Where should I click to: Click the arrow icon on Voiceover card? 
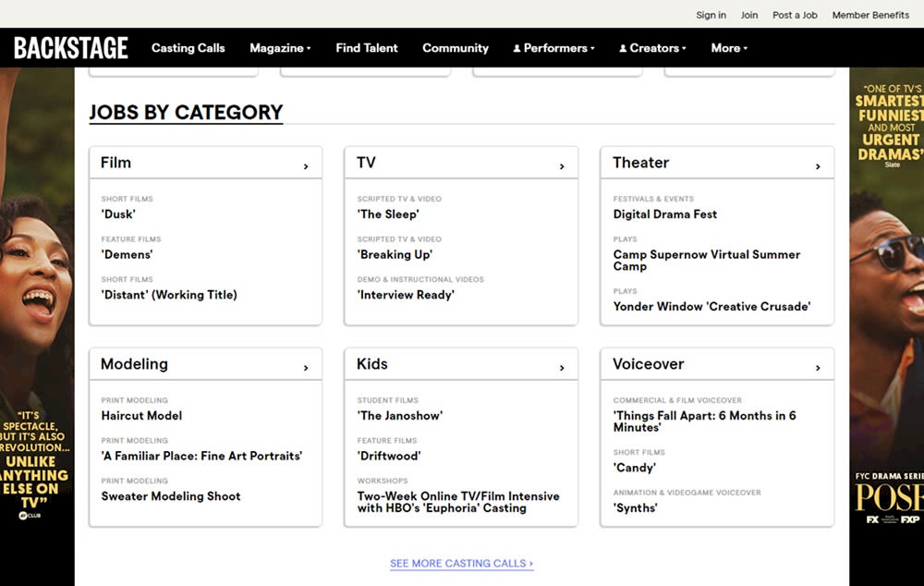[818, 368]
